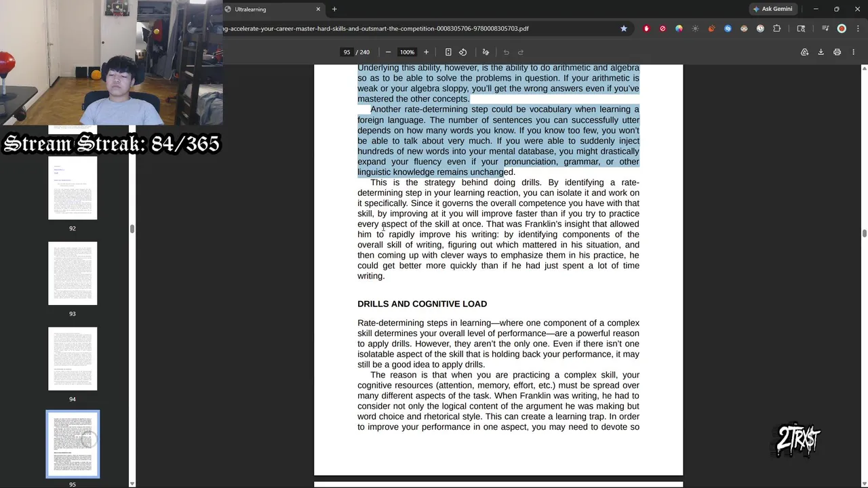Click the words 'The reason is that'

[408, 375]
